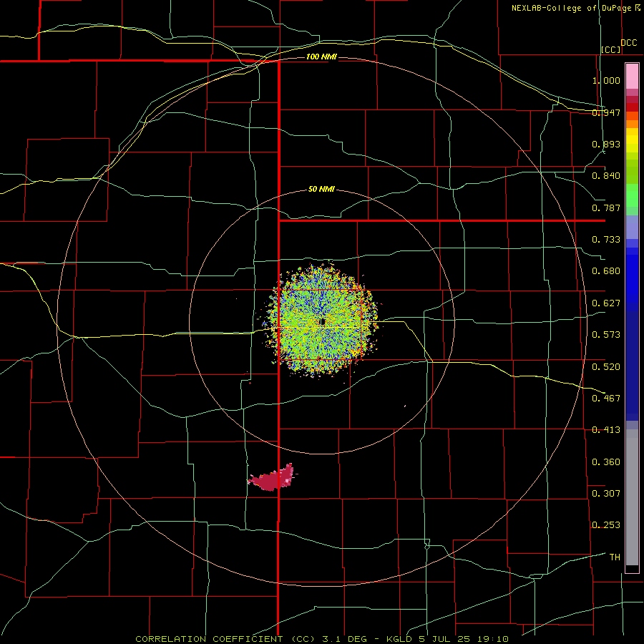Viewport: 644px width, 644px height.
Task: Click the multicolored ground clutter disc
Action: [321, 320]
